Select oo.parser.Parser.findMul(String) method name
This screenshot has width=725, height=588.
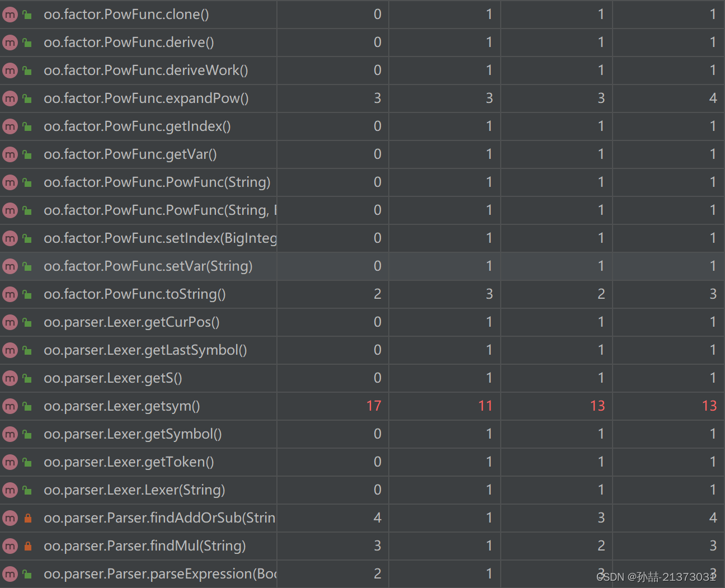(x=145, y=546)
